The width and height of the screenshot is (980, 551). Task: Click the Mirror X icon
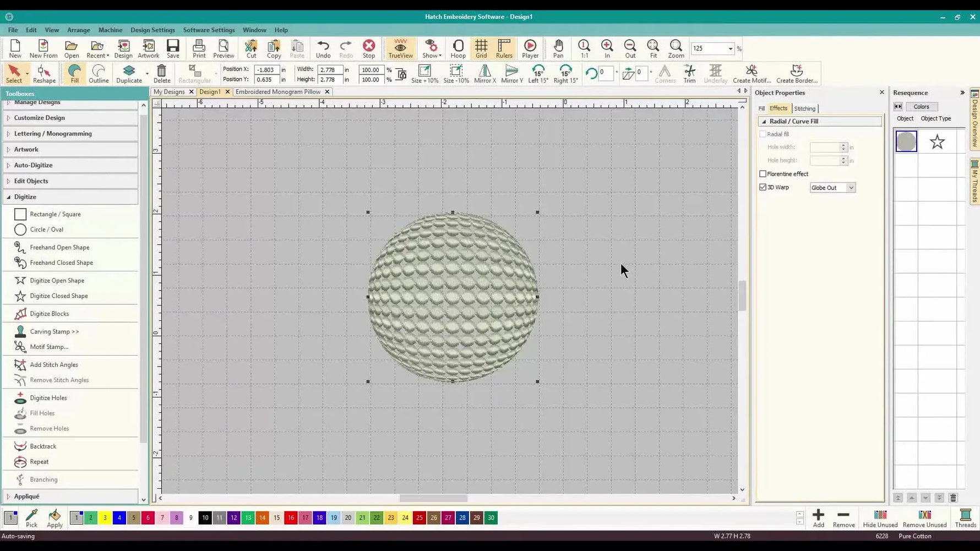click(x=484, y=74)
